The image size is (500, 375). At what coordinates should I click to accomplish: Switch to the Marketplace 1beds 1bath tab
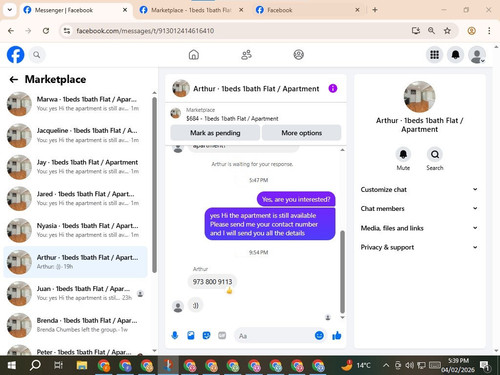point(191,10)
